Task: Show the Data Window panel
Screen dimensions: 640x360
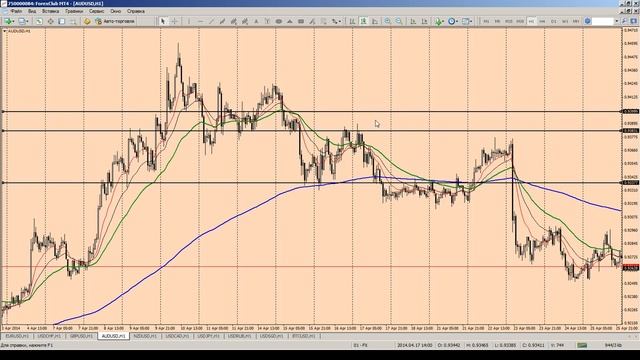Action: pos(50,21)
